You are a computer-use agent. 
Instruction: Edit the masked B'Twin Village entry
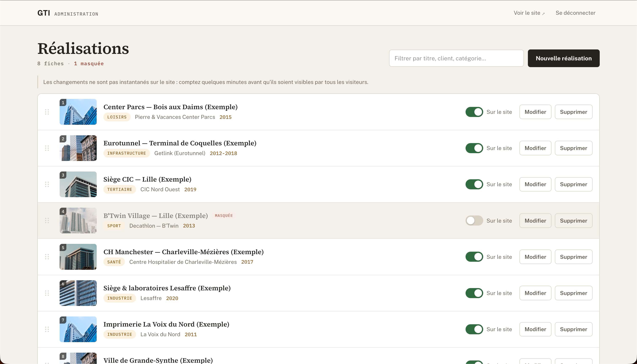click(x=535, y=221)
